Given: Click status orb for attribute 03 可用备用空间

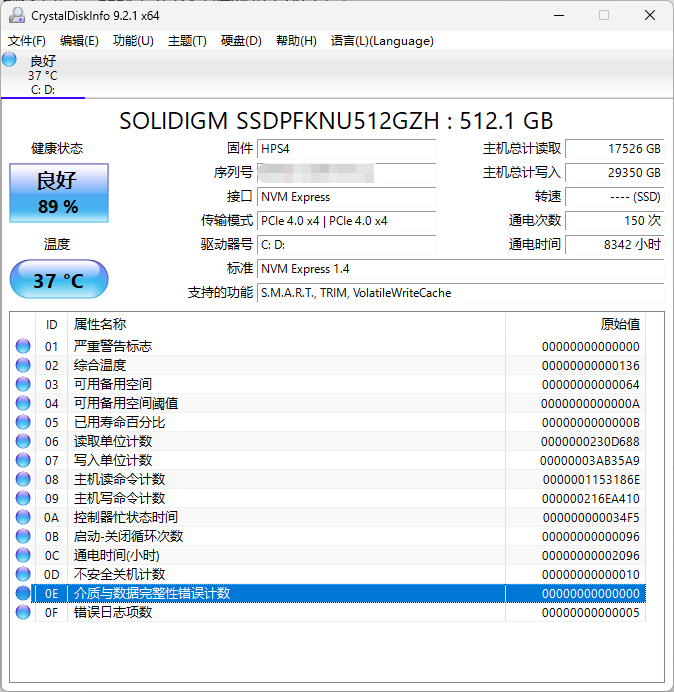Looking at the screenshot, I should coord(23,384).
